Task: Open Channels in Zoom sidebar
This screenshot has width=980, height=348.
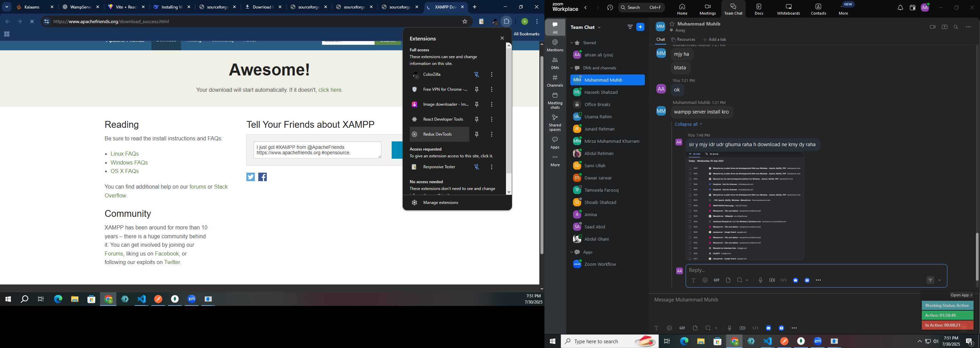Action: point(555,81)
